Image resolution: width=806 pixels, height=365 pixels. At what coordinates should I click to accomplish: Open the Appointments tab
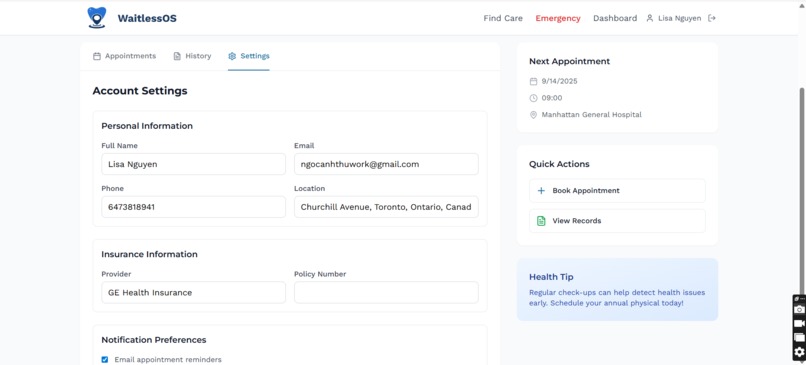tap(124, 56)
